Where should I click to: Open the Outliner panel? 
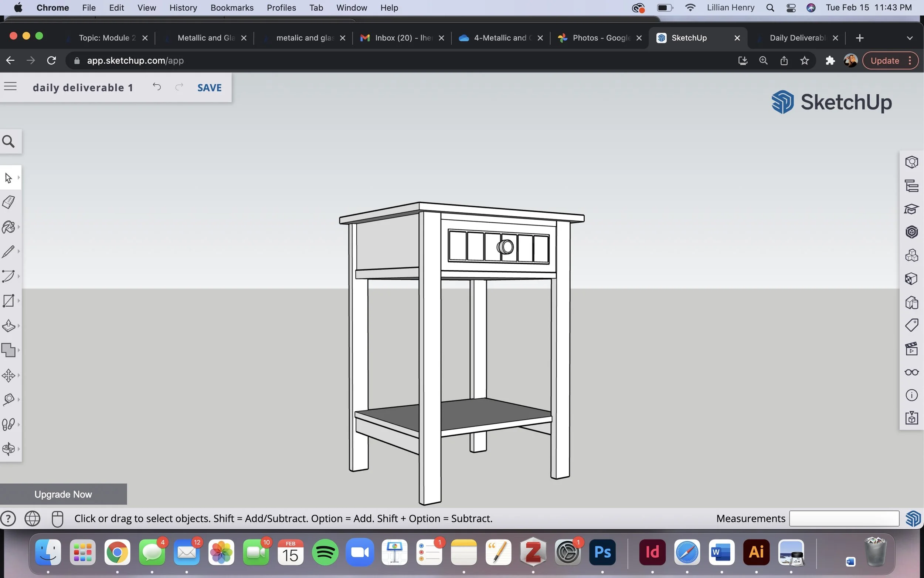(x=912, y=186)
